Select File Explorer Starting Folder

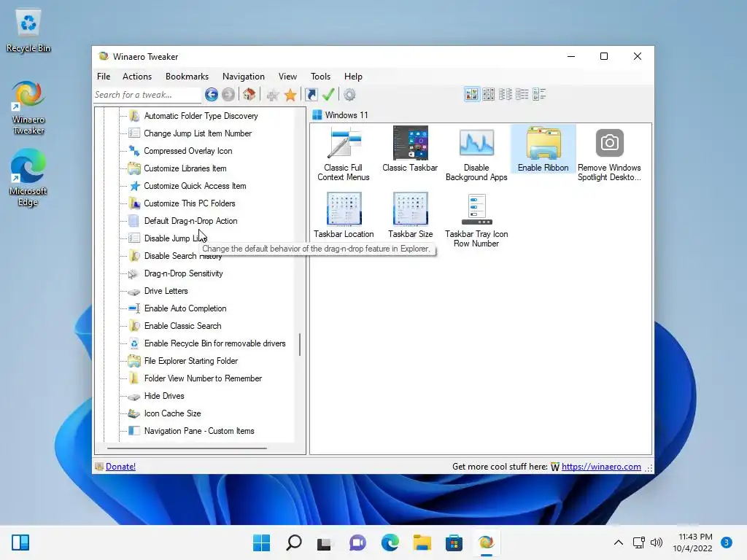(190, 361)
